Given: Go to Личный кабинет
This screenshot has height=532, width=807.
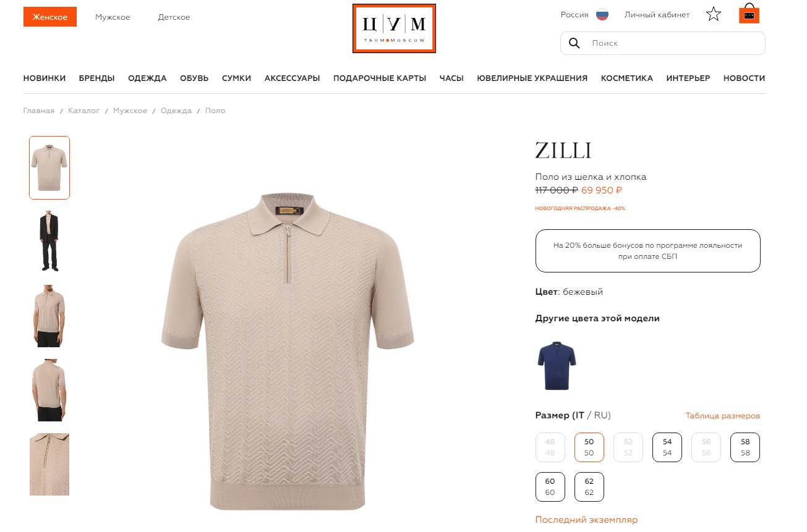Looking at the screenshot, I should coord(657,15).
